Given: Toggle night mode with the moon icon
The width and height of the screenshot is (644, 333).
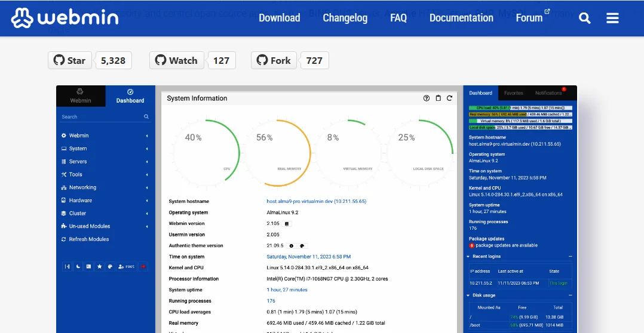Looking at the screenshot, I should click(x=78, y=267).
